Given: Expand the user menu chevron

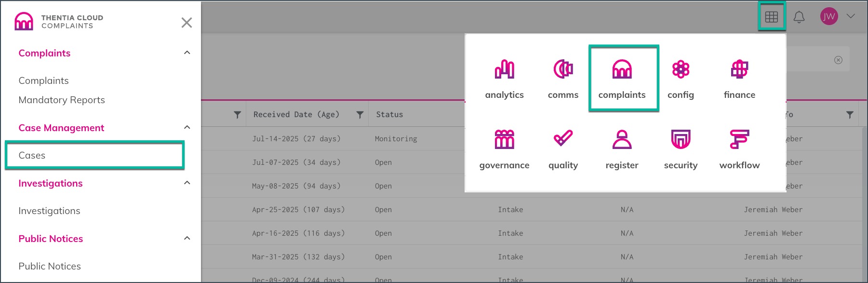Looking at the screenshot, I should pyautogui.click(x=851, y=16).
